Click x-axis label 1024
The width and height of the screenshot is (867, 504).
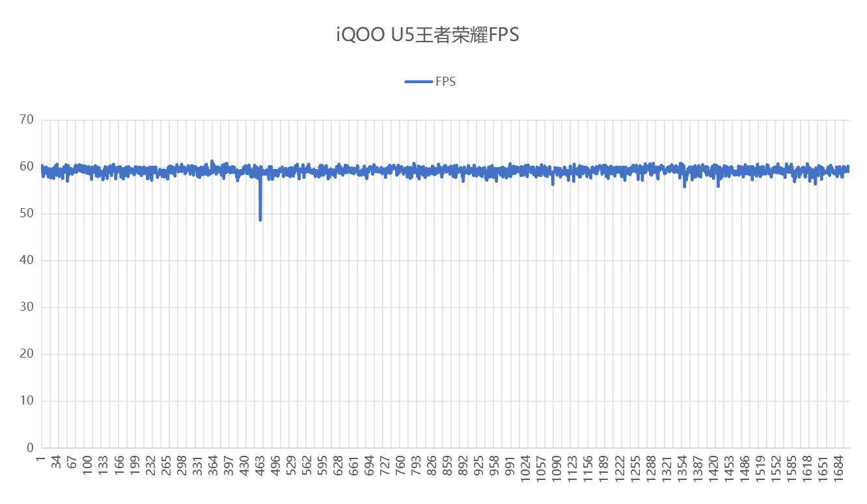527,468
